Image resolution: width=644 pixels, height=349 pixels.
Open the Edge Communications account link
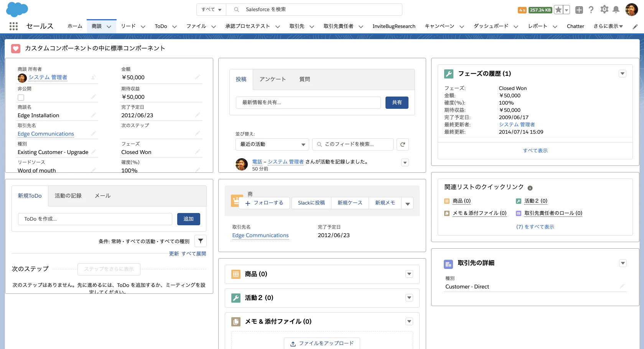[46, 134]
